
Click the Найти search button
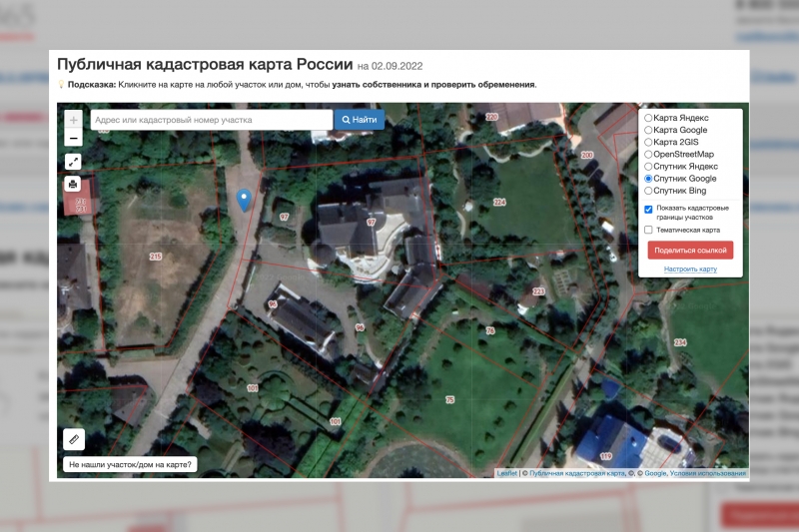[360, 120]
